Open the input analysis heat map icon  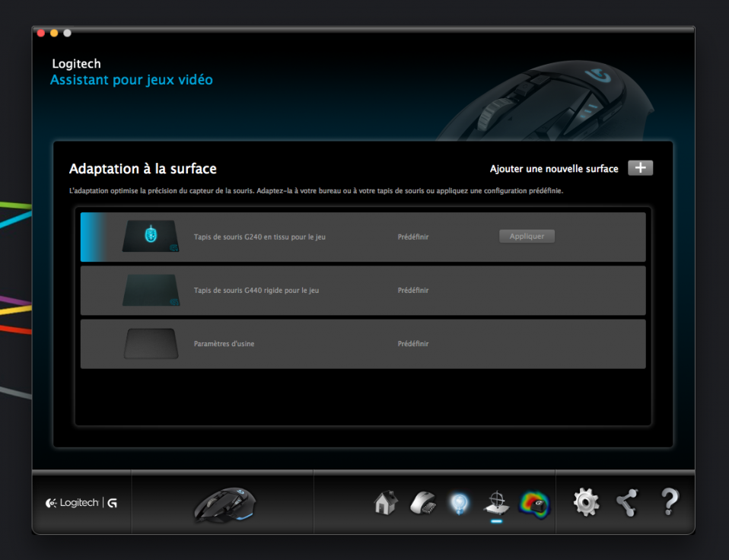(535, 504)
